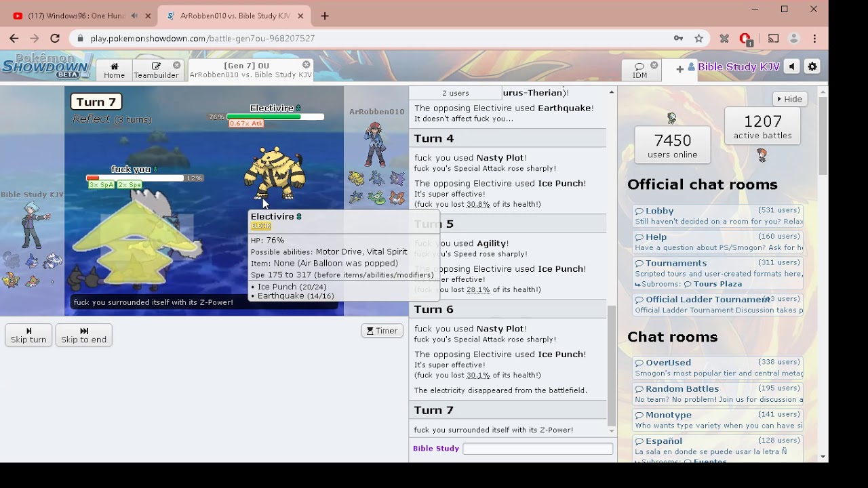Image resolution: width=868 pixels, height=488 pixels.
Task: Switch to Windows96 YouTube browser tab
Action: pyautogui.click(x=76, y=16)
